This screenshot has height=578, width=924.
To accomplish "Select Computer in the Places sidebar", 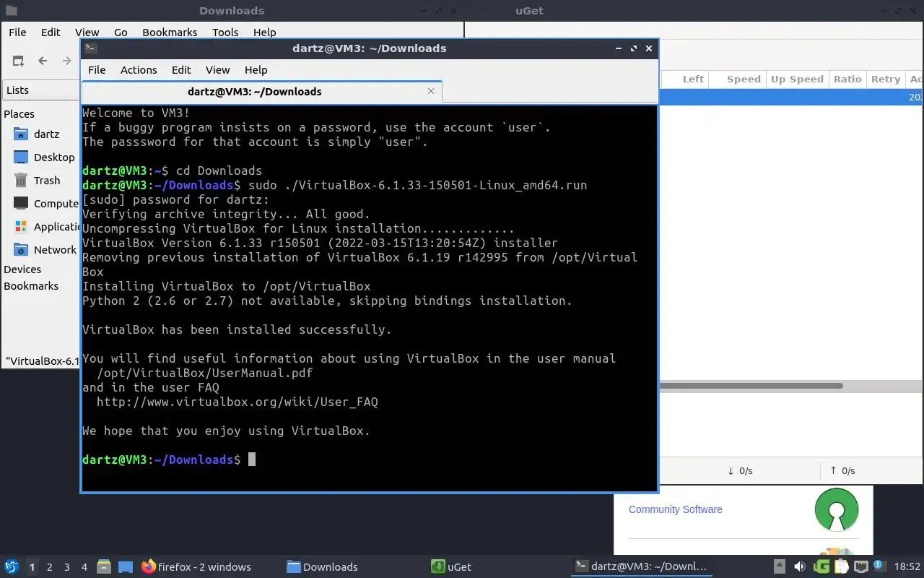I will coord(56,204).
